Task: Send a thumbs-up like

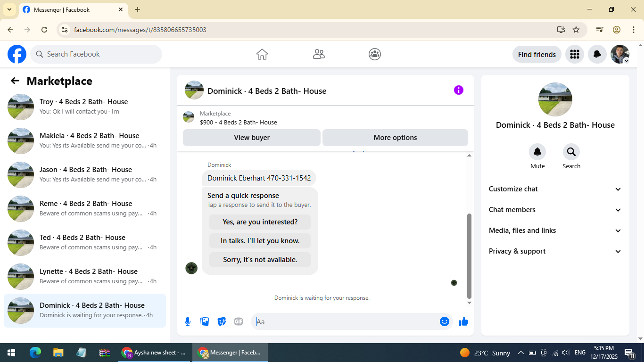Action: (463, 321)
